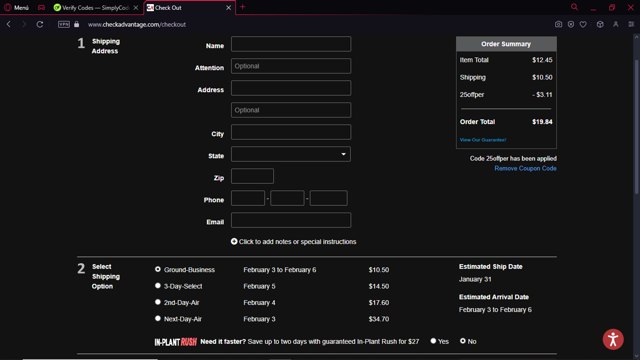Open a new tab with plus icon
640x360 pixels.
click(242, 7)
